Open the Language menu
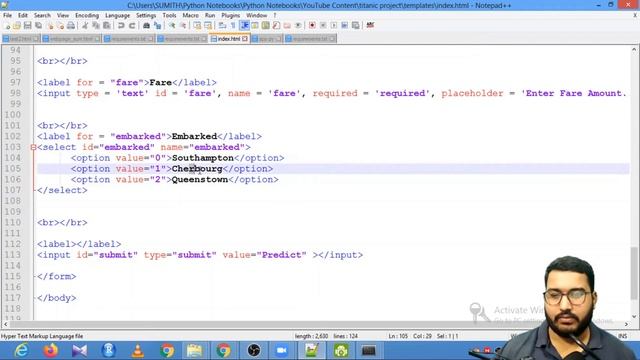The height and width of the screenshot is (360, 640). [118, 16]
